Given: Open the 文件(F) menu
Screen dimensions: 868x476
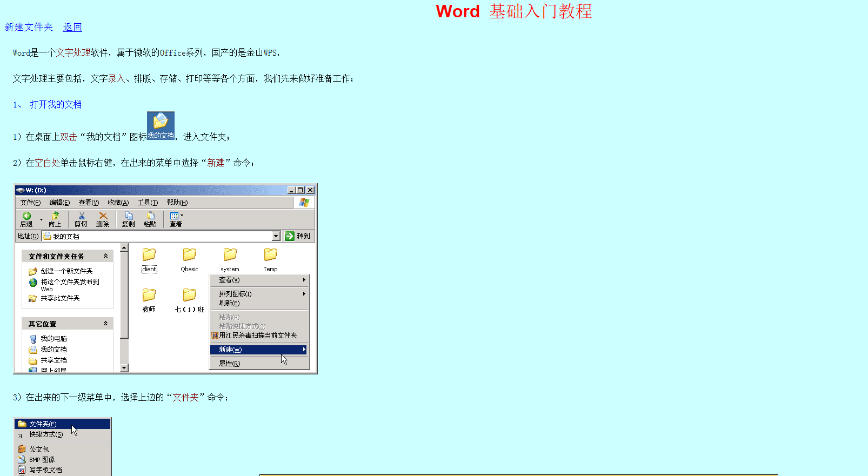Looking at the screenshot, I should pyautogui.click(x=30, y=203).
